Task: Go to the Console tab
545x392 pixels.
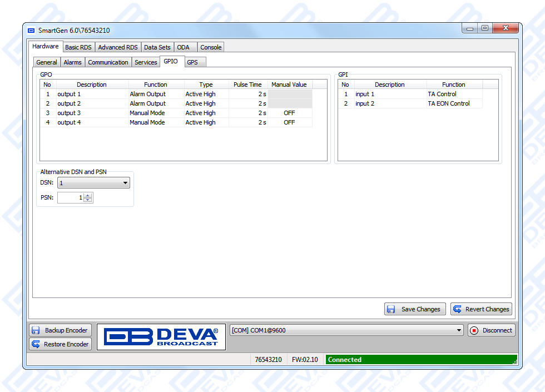Action: tap(211, 47)
